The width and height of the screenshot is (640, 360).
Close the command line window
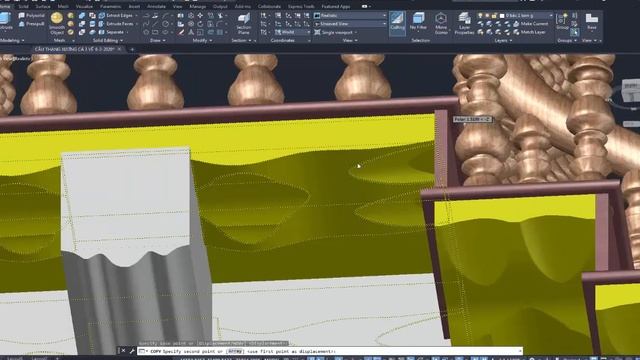pos(123,351)
